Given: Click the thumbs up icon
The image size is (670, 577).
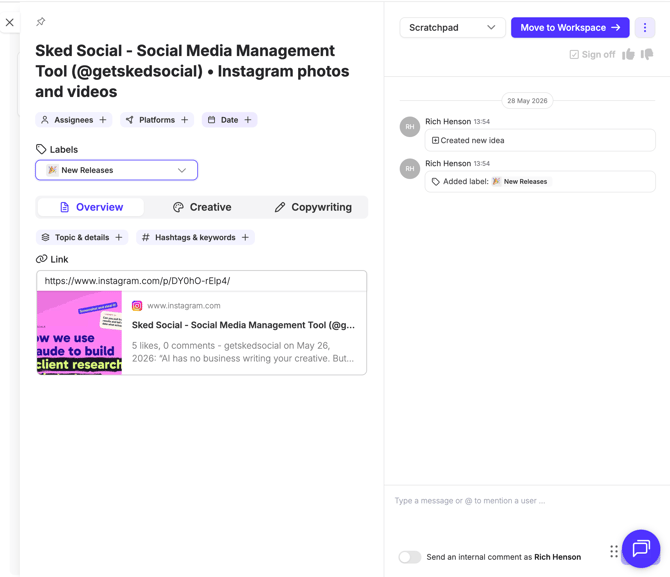Looking at the screenshot, I should (628, 54).
